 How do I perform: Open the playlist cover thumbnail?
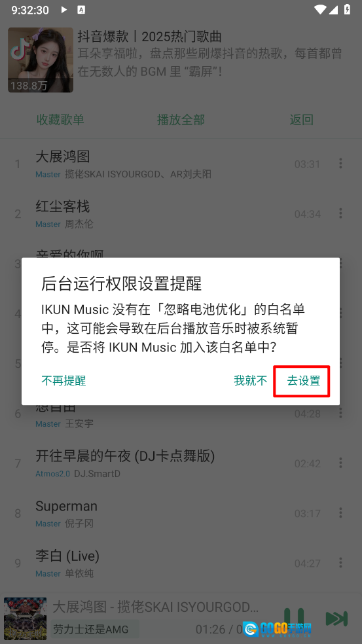click(41, 60)
